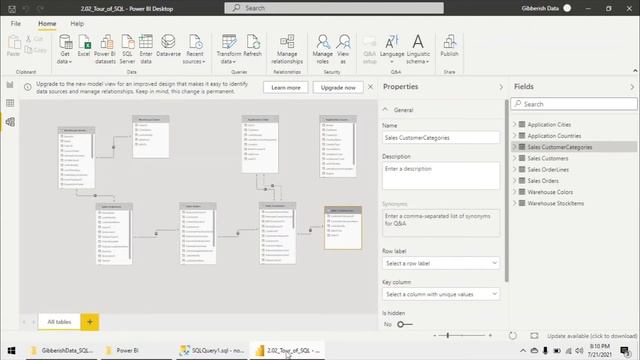
Task: Open the Dataverse connector
Action: [x=168, y=45]
